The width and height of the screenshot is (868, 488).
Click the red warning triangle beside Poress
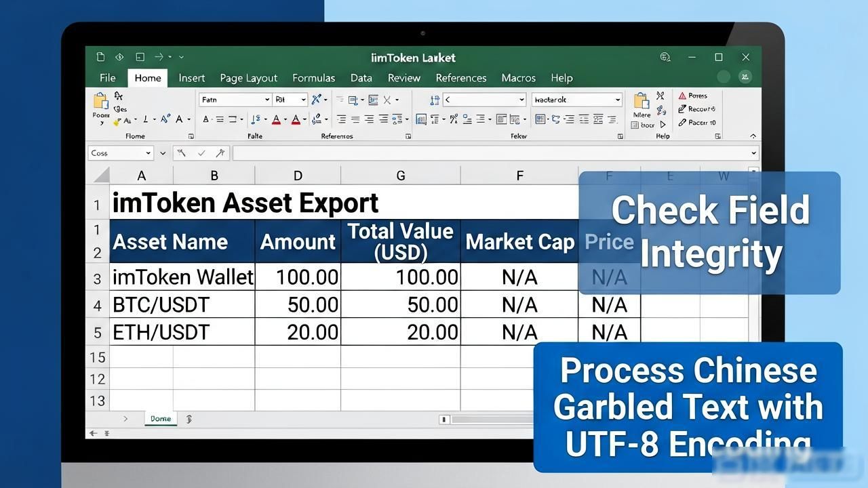point(682,96)
